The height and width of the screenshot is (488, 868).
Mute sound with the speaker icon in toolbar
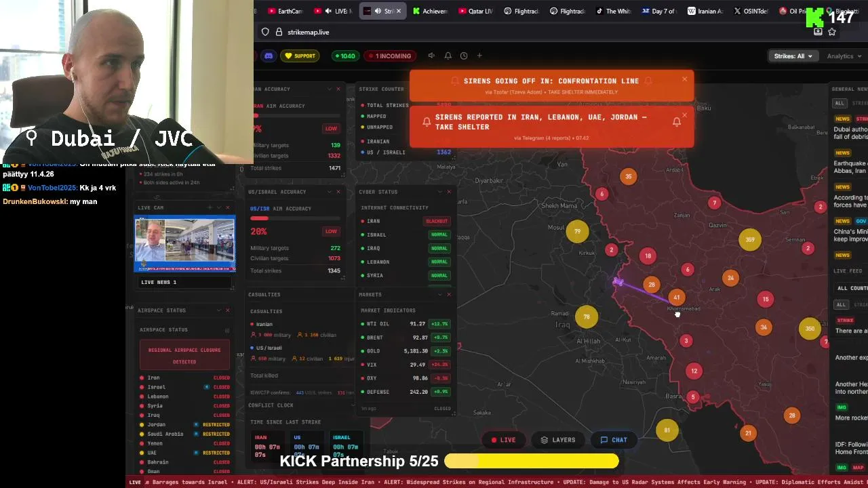click(x=431, y=56)
